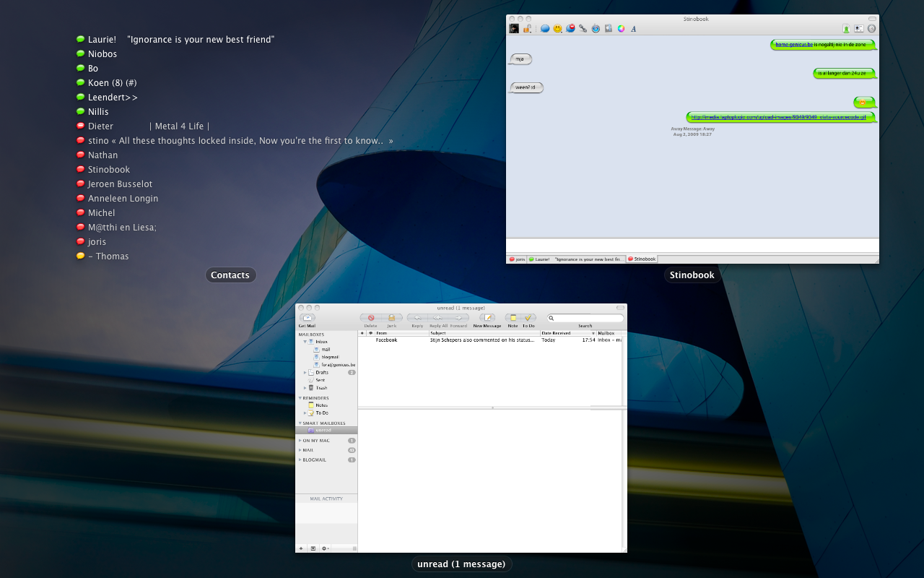Select the Stinobook window label
The image size is (924, 578).
point(692,275)
